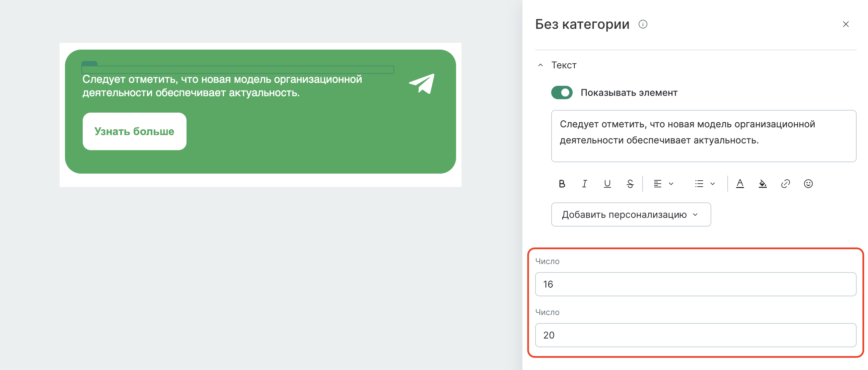Click the text editor field in the panel
This screenshot has height=370, width=868.
coord(704,136)
